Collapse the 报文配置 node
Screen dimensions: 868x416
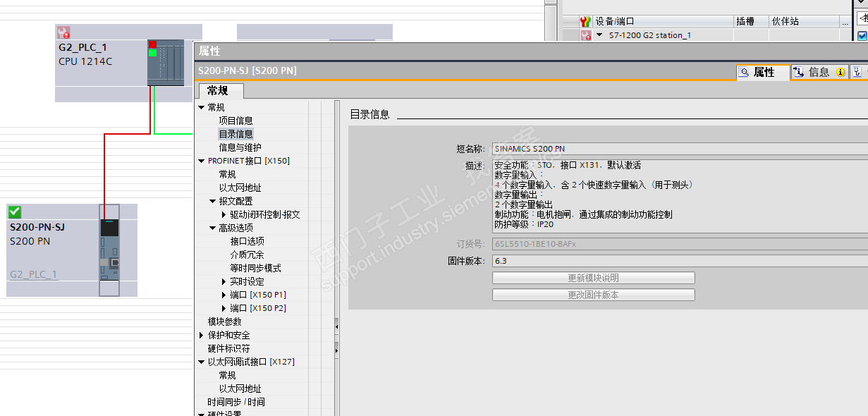tap(213, 201)
